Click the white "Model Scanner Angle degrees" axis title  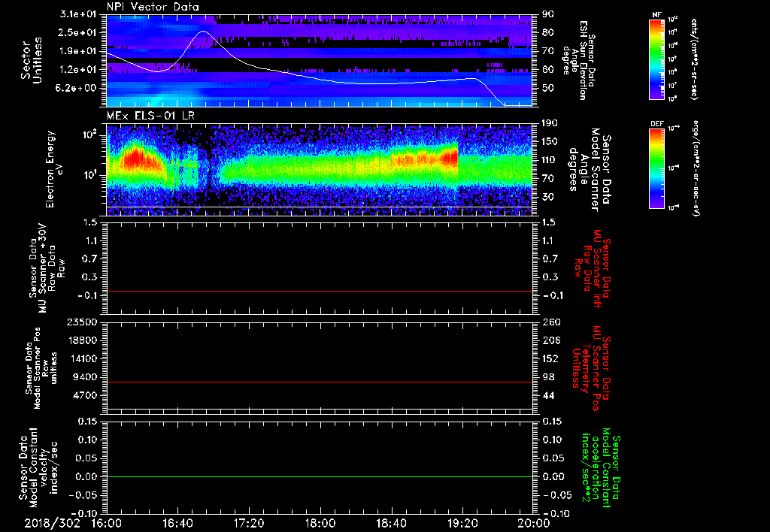pos(590,170)
